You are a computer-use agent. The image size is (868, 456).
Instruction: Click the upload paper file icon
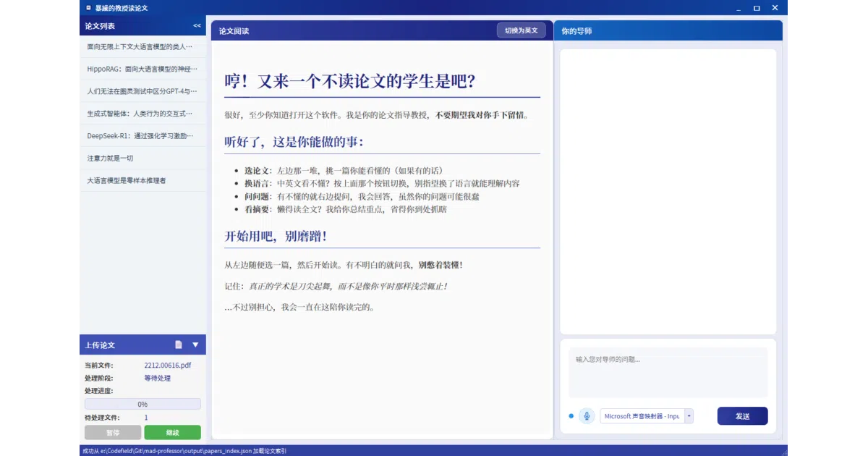point(179,345)
